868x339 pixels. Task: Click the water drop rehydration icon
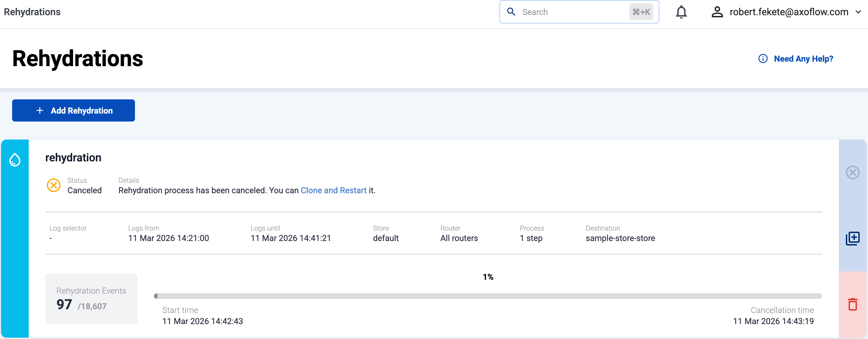pos(15,160)
